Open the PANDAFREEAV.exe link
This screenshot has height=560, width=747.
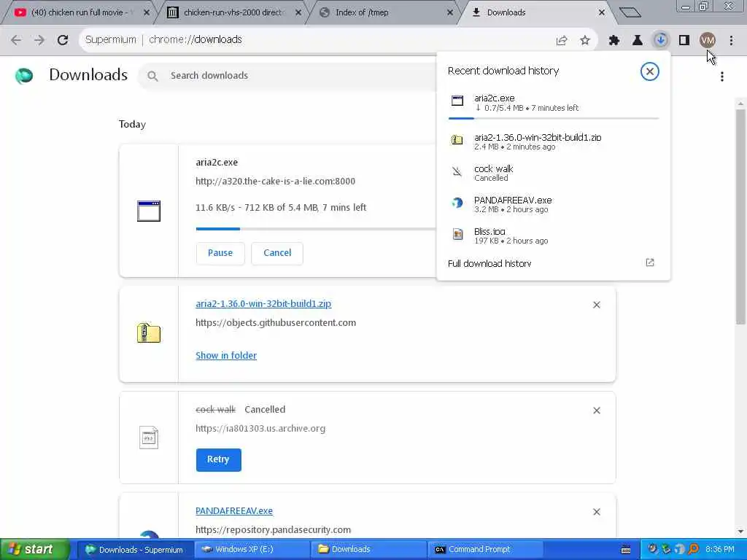click(234, 510)
